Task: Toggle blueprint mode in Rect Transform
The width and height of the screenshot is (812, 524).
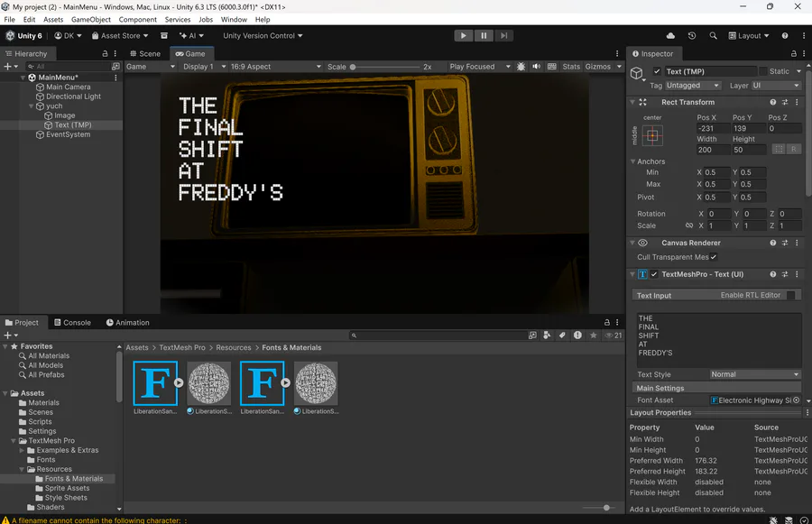Action: [x=779, y=149]
